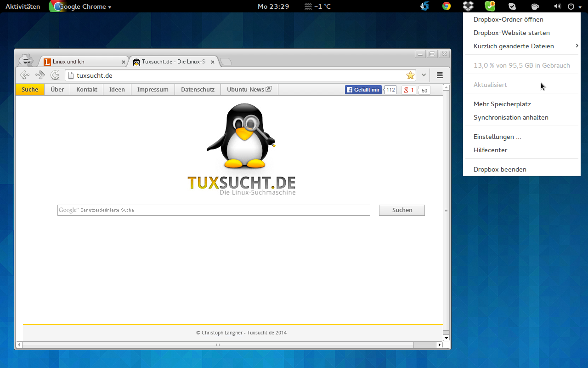
Task: Reload the tuxsucht.de page
Action: coord(55,75)
